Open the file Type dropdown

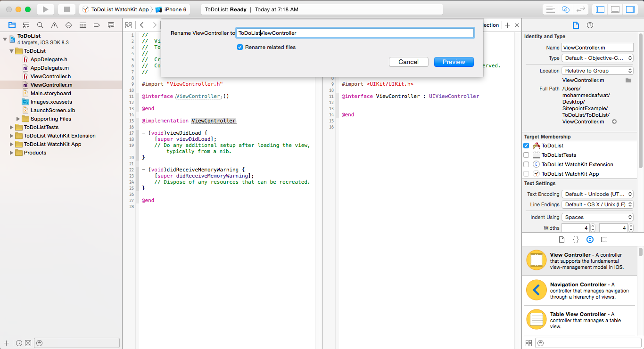pos(597,58)
